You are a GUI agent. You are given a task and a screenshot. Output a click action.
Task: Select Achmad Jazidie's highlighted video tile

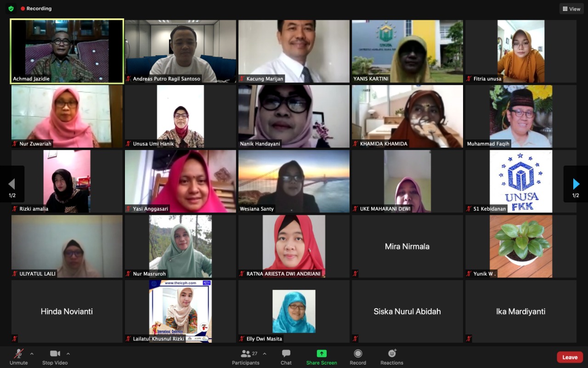tap(67, 51)
